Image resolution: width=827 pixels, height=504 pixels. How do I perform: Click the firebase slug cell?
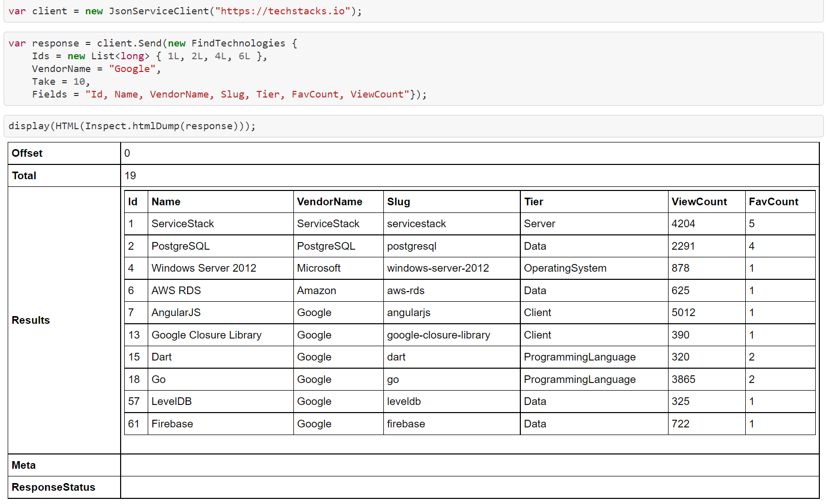click(x=452, y=424)
